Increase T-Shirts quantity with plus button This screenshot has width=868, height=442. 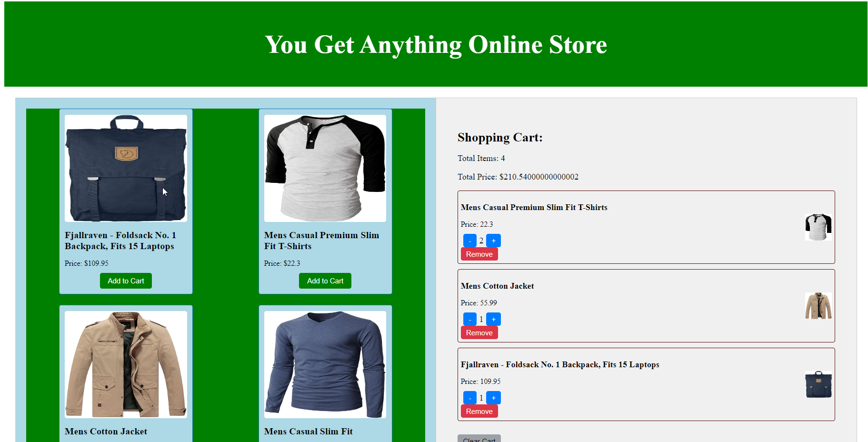[493, 241]
